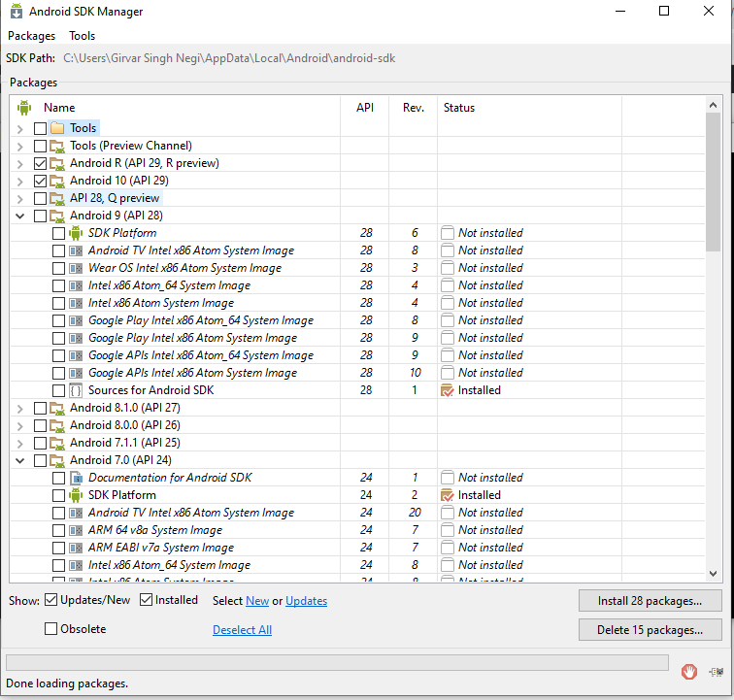Expand the Android 8.1.0 (API 27) node
Screen dimensions: 734x700
point(20,409)
